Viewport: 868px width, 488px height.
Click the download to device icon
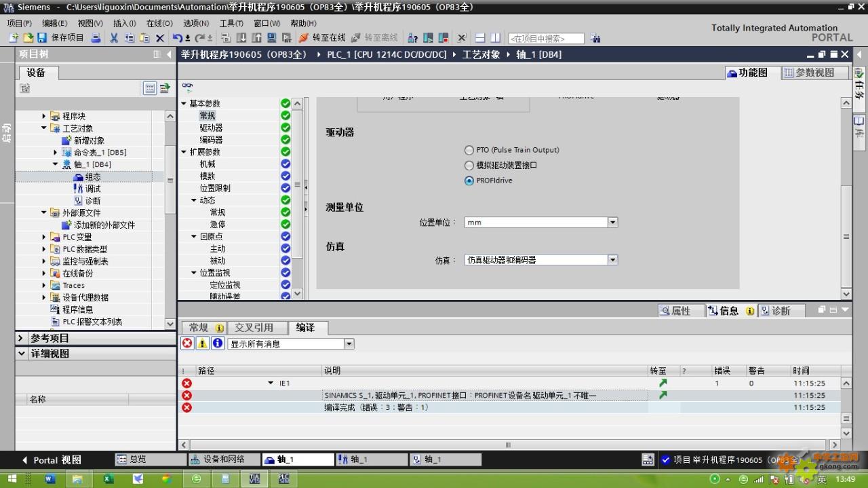241,38
